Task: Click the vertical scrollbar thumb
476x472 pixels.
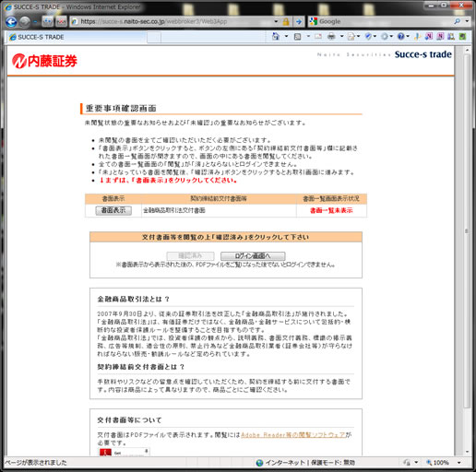Action: point(467,230)
